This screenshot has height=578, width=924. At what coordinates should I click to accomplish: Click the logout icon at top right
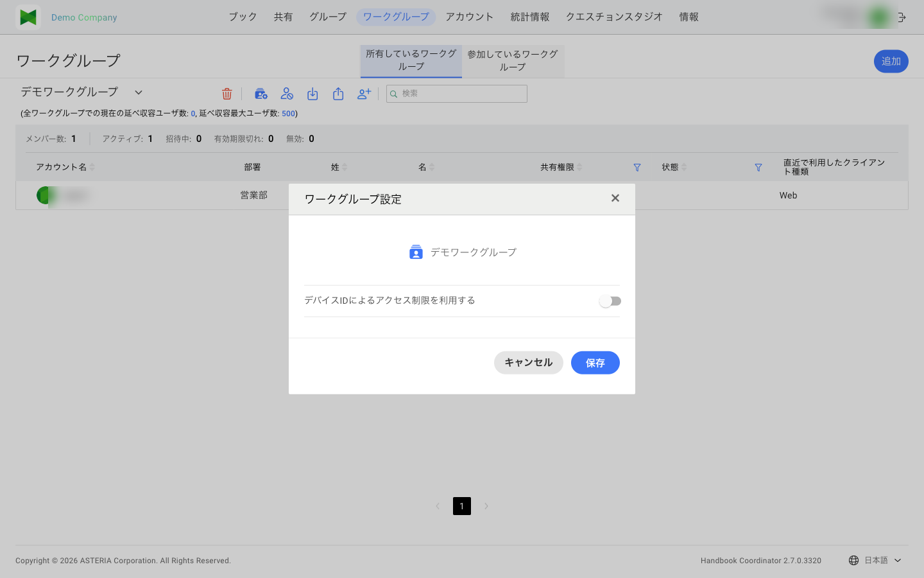(x=902, y=17)
